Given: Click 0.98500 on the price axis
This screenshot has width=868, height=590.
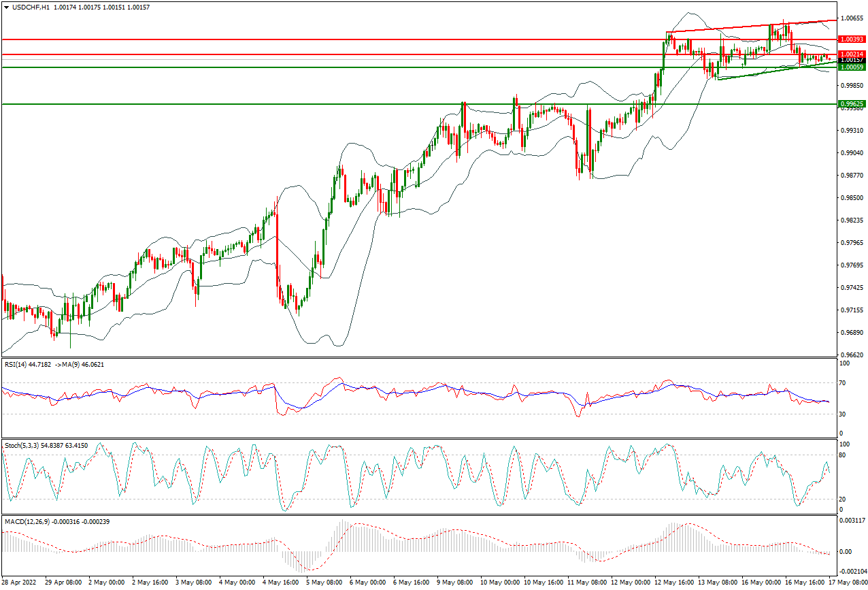Looking at the screenshot, I should (x=852, y=198).
